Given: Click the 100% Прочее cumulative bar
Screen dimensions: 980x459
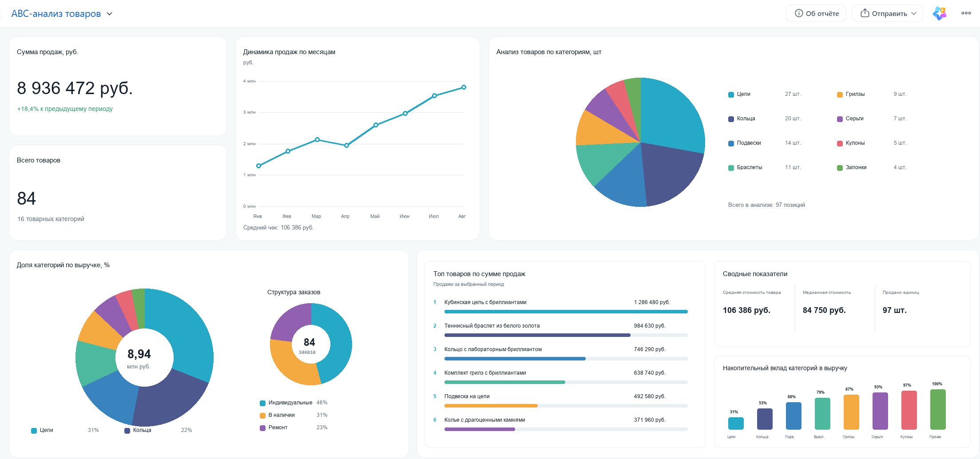Looking at the screenshot, I should click(938, 409).
